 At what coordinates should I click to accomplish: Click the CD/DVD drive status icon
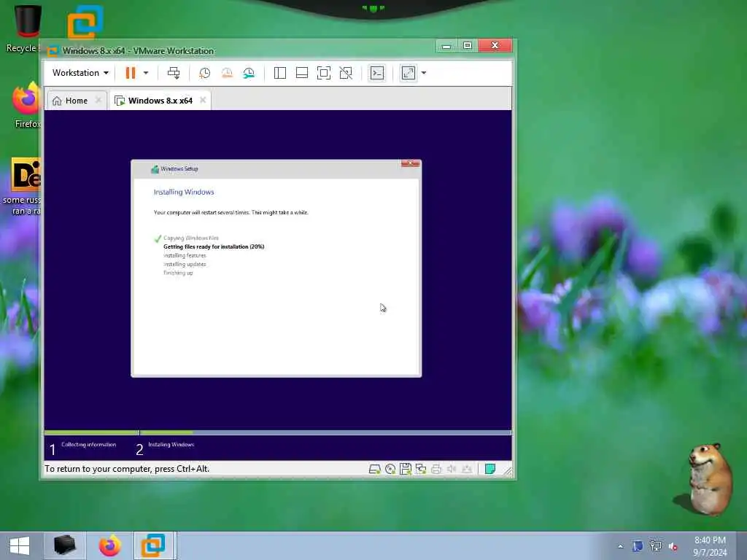(x=390, y=469)
